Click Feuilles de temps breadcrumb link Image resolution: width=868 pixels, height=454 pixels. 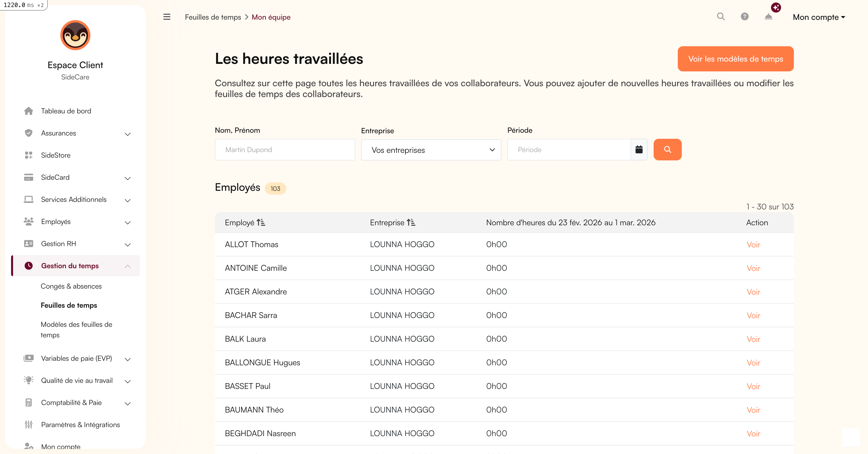(213, 17)
